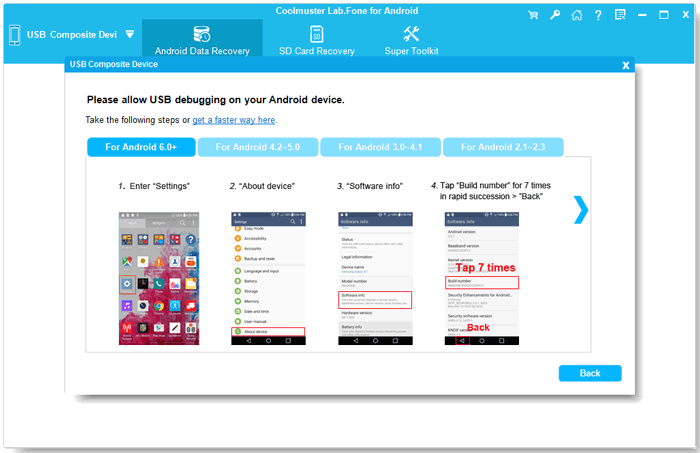
Task: Click the 'Tap Build number for 7 times' label
Action: (491, 191)
